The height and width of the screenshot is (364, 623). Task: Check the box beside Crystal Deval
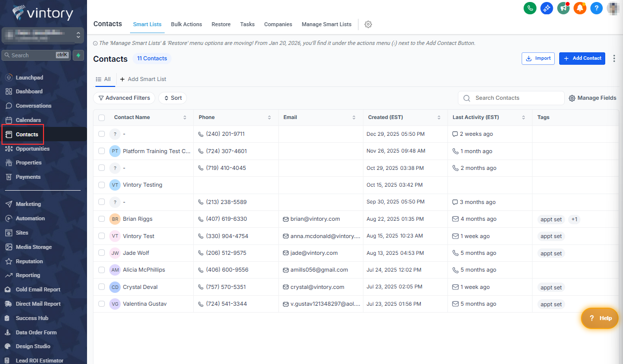click(102, 287)
